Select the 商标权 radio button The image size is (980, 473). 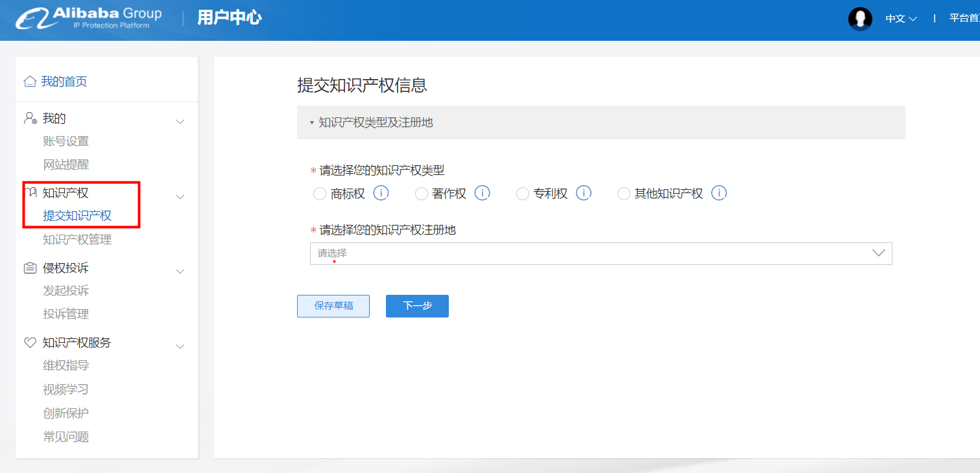pyautogui.click(x=320, y=194)
